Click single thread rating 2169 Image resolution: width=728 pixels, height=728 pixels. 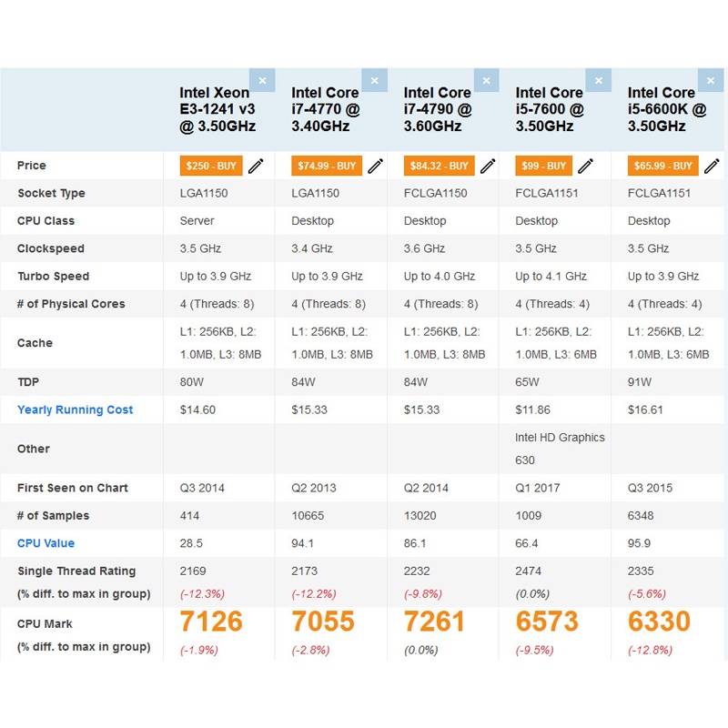pos(193,571)
